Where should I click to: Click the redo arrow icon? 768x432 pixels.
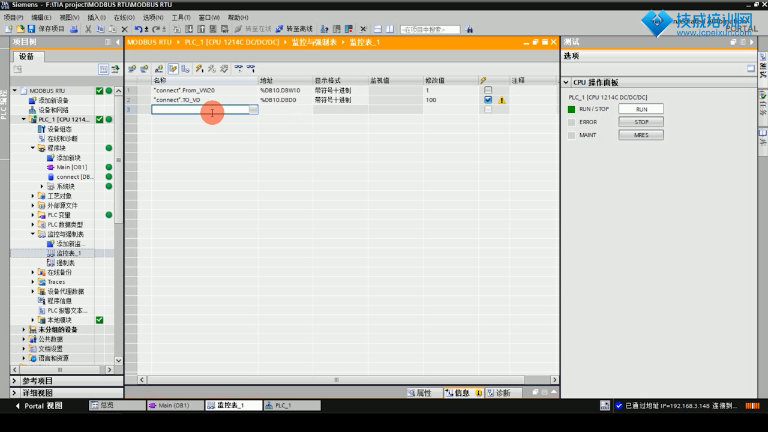pos(156,29)
